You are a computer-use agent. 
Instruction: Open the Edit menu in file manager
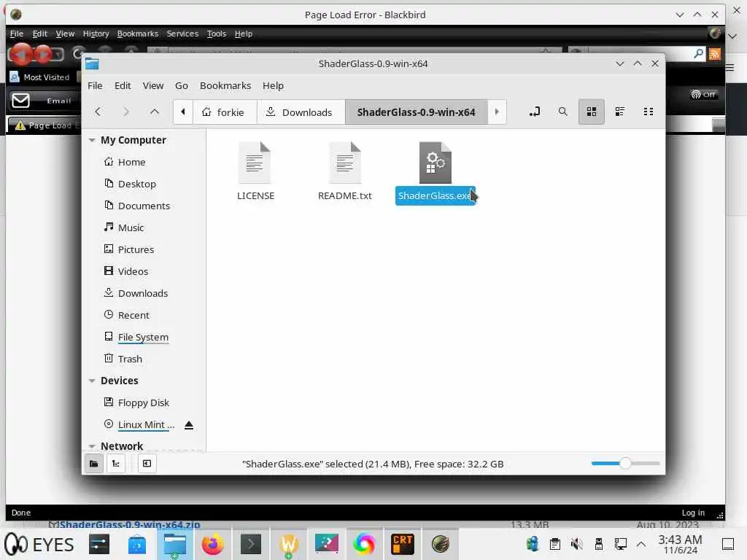pyautogui.click(x=123, y=86)
